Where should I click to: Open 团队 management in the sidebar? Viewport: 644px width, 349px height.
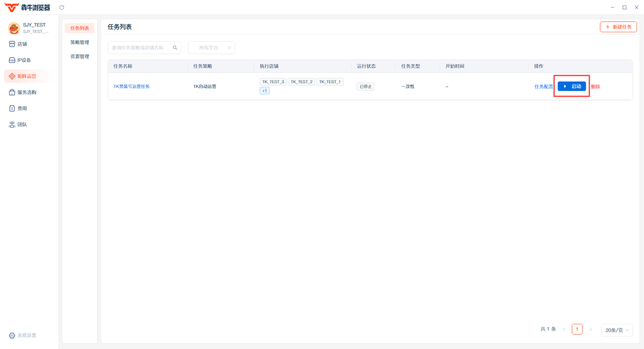pos(22,125)
